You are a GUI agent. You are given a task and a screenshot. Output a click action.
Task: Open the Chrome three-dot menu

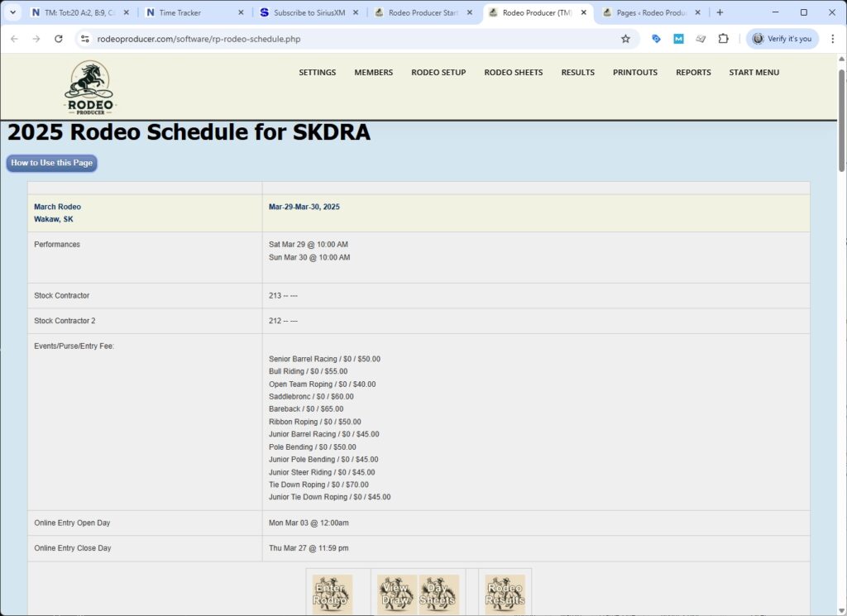pos(833,38)
